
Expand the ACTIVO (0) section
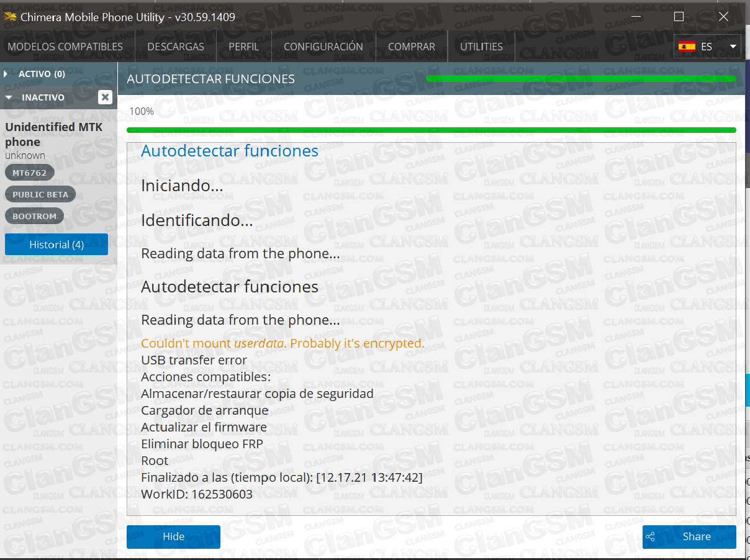pos(6,74)
